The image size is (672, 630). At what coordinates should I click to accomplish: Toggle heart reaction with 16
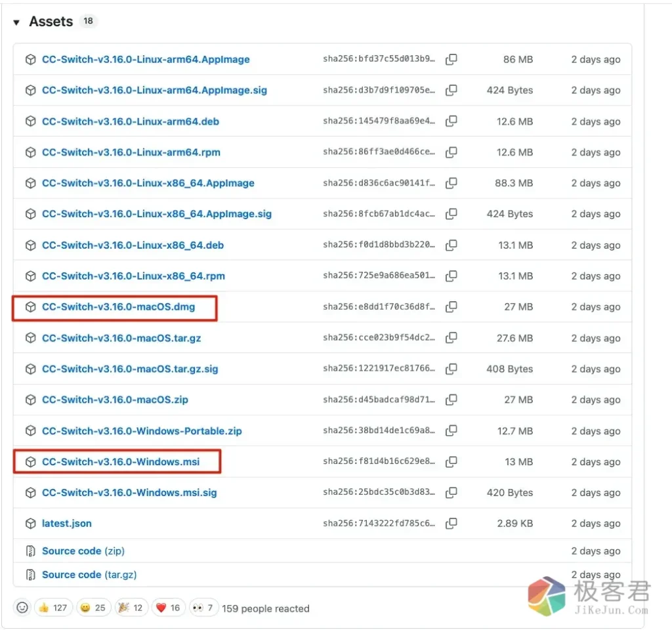click(168, 607)
